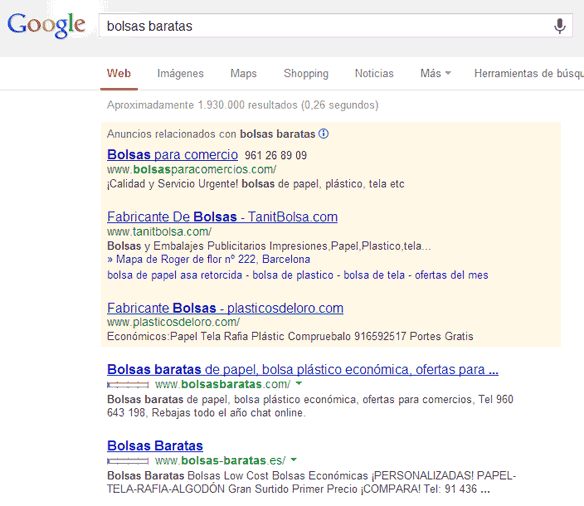Click the www.bolsasparacomercios.com URL
Image resolution: width=584 pixels, height=506 pixels.
191,169
